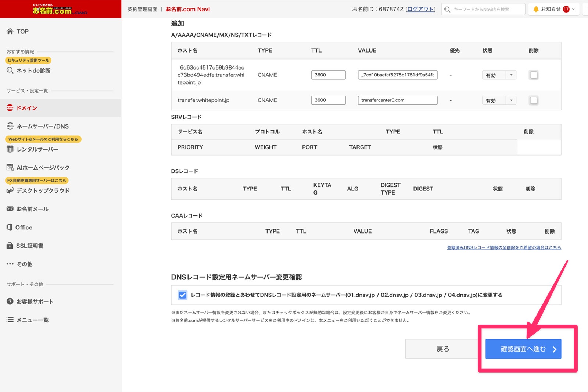Open ネームサーバー/DNS icon in sidebar
Image resolution: width=588 pixels, height=392 pixels.
click(x=10, y=126)
